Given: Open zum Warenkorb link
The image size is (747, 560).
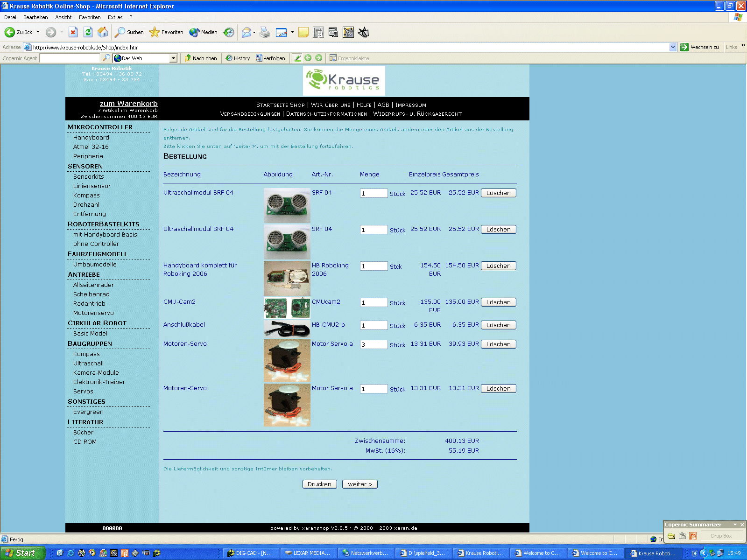Looking at the screenshot, I should [x=128, y=103].
